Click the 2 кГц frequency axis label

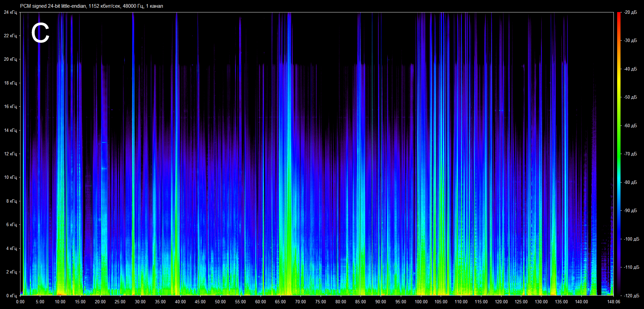[11, 272]
